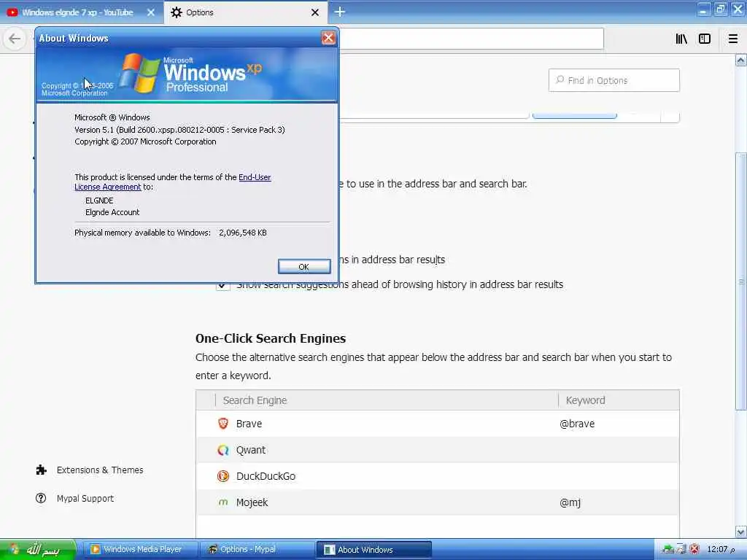Screen dimensions: 747x560
Task: Click the Qwant icon in engine list
Action: pyautogui.click(x=223, y=449)
